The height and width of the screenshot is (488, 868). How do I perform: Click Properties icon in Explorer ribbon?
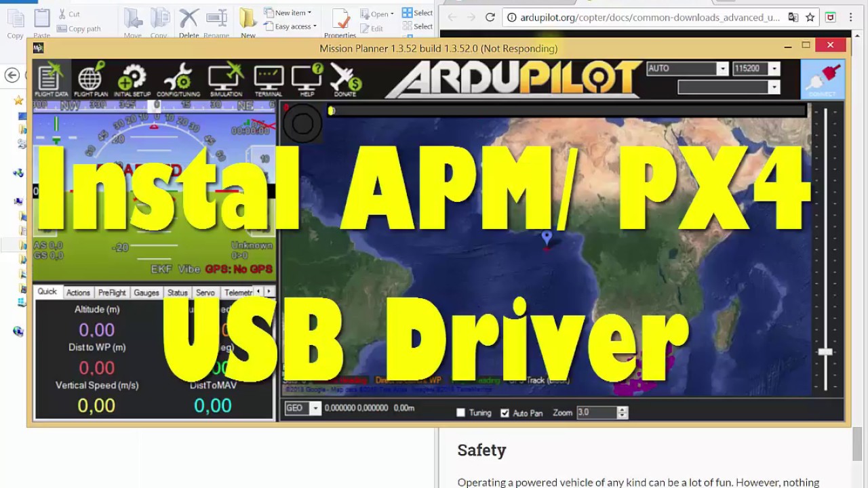340,22
